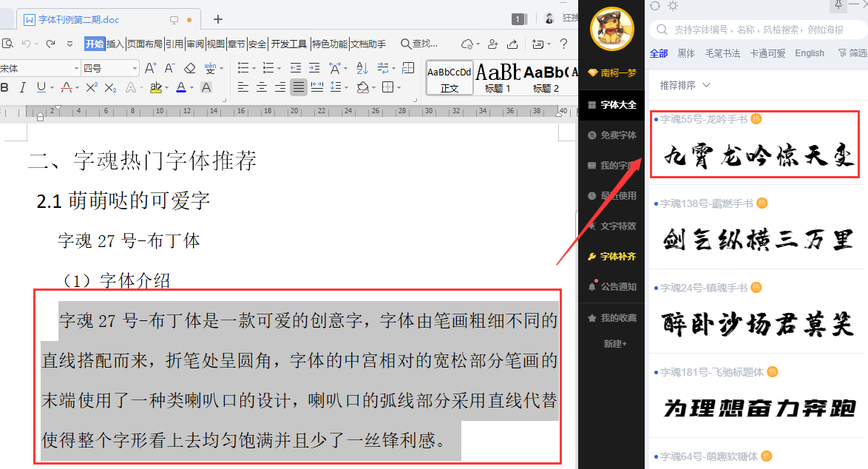Click the sort A-Z icon
Viewport: 868px width, 469px height.
[362, 68]
